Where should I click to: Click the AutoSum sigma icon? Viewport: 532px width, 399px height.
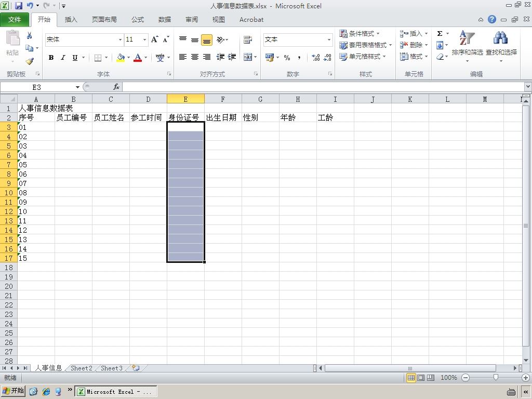click(x=440, y=33)
